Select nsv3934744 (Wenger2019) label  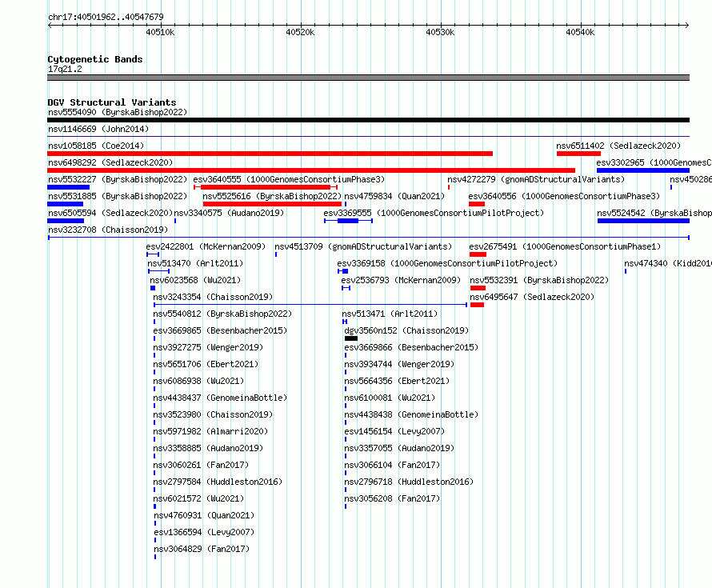pos(399,364)
